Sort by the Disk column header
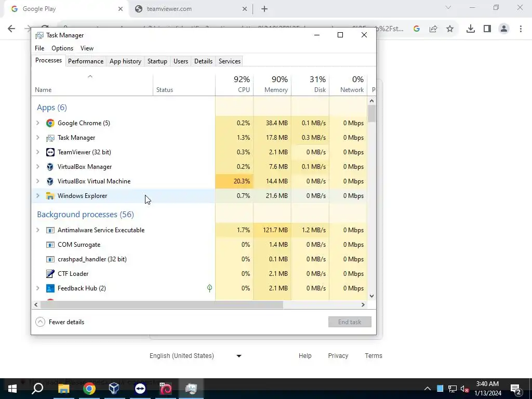 (311, 84)
